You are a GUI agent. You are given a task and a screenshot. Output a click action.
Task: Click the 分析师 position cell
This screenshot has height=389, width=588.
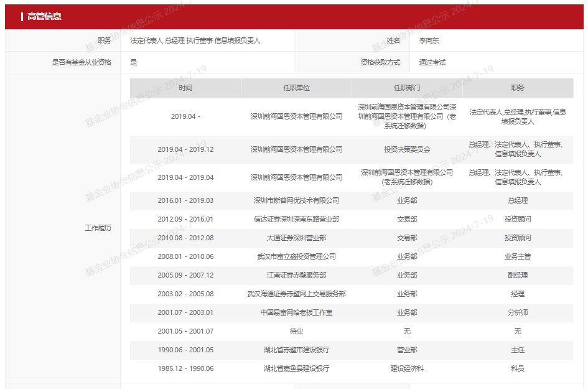pyautogui.click(x=518, y=312)
